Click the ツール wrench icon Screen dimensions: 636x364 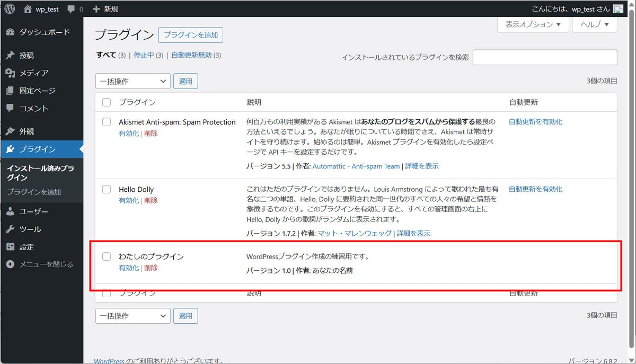10,229
